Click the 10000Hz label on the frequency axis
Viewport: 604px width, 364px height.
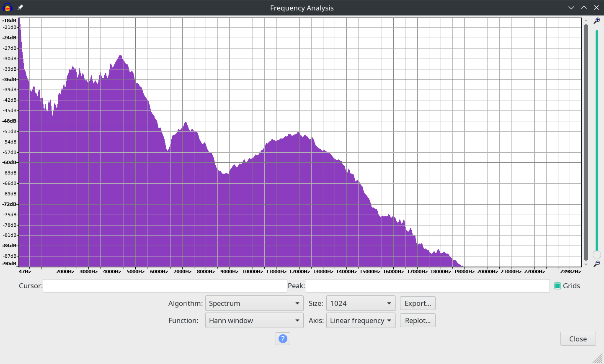[253, 272]
